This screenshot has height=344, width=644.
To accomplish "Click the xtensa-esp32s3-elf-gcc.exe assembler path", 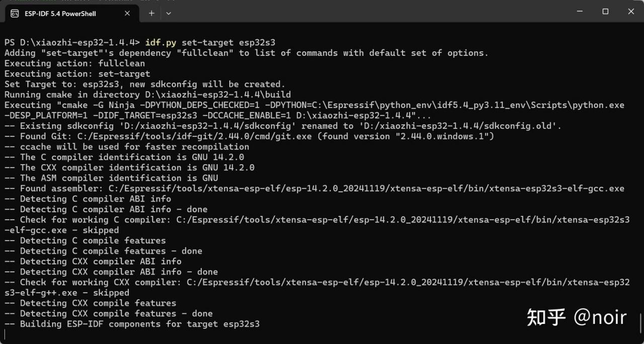I will click(366, 188).
